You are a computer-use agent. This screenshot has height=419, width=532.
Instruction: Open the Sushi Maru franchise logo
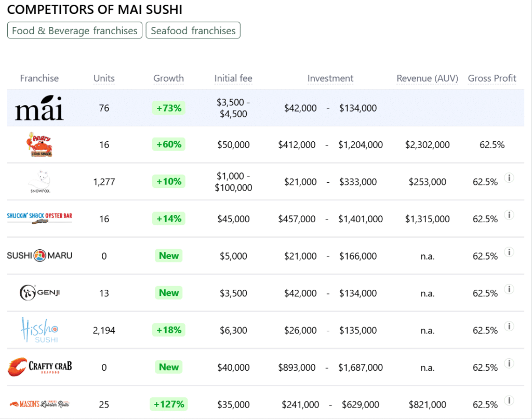coord(39,255)
